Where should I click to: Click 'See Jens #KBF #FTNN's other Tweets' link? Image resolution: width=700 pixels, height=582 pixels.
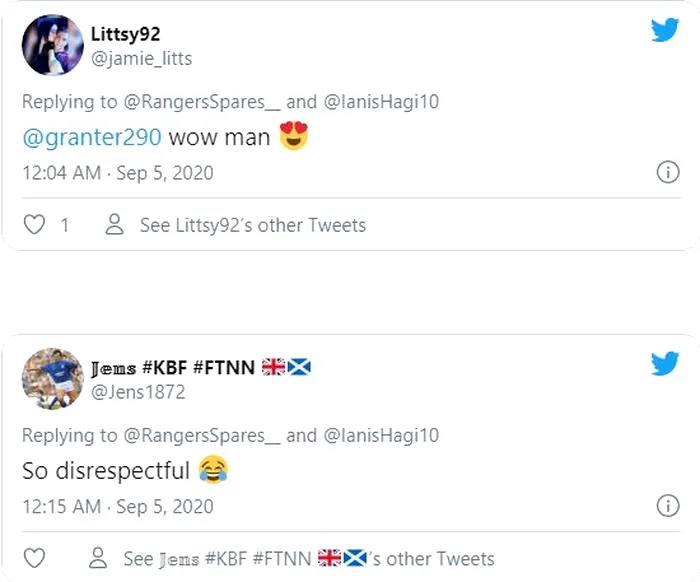click(308, 558)
